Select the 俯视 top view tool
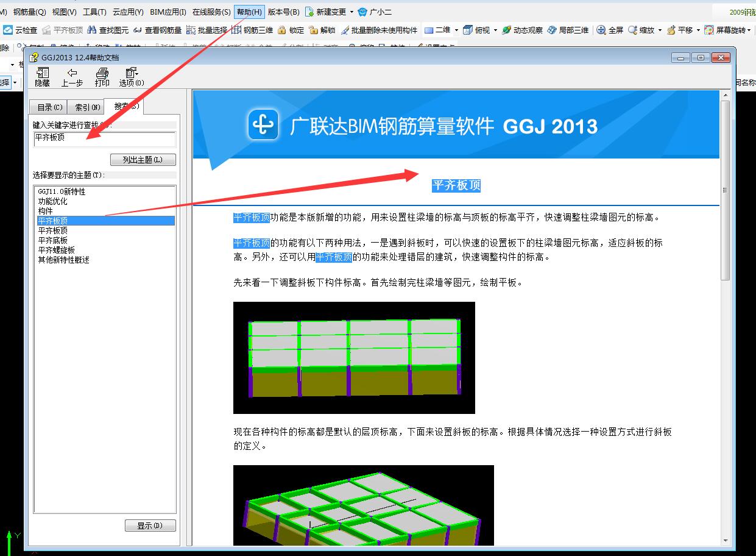This screenshot has height=556, width=756. [476, 30]
